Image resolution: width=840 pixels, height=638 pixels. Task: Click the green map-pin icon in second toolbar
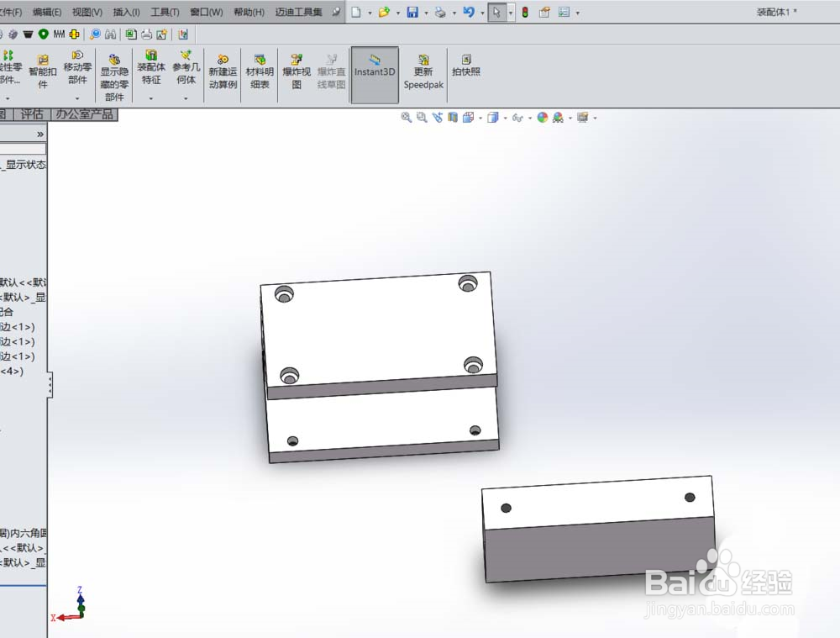coord(44,34)
